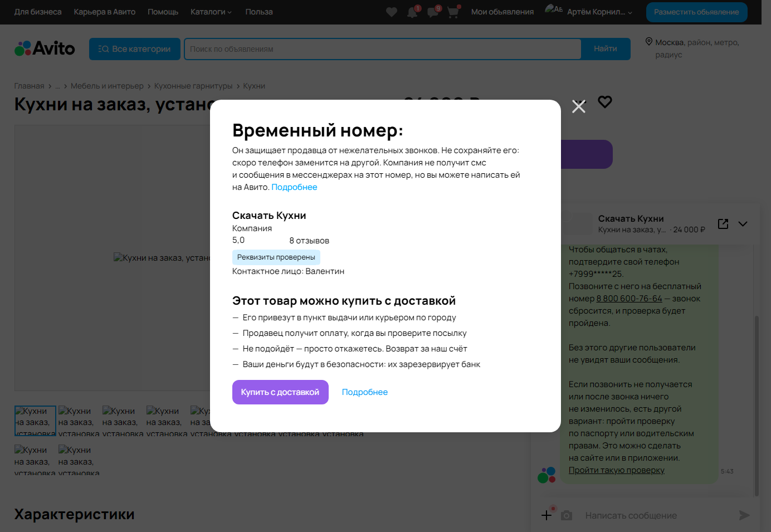Click the profile avatar in top bar

click(x=553, y=9)
